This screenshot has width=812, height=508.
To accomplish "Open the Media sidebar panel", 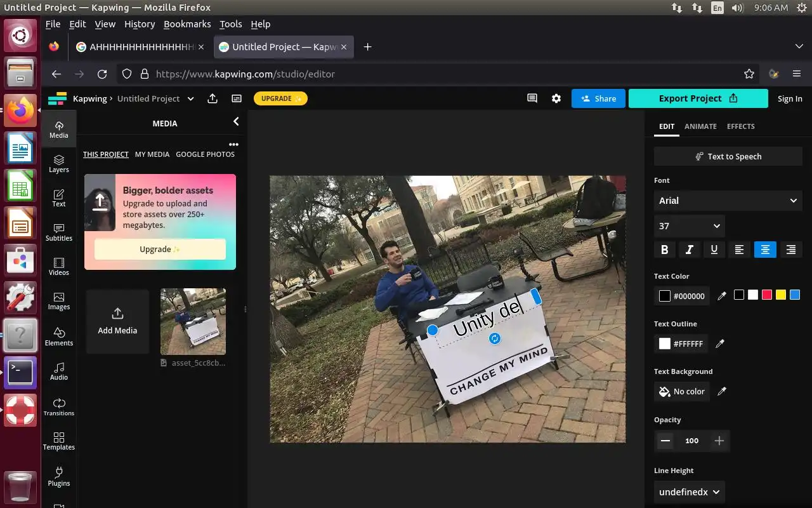I will [x=58, y=129].
